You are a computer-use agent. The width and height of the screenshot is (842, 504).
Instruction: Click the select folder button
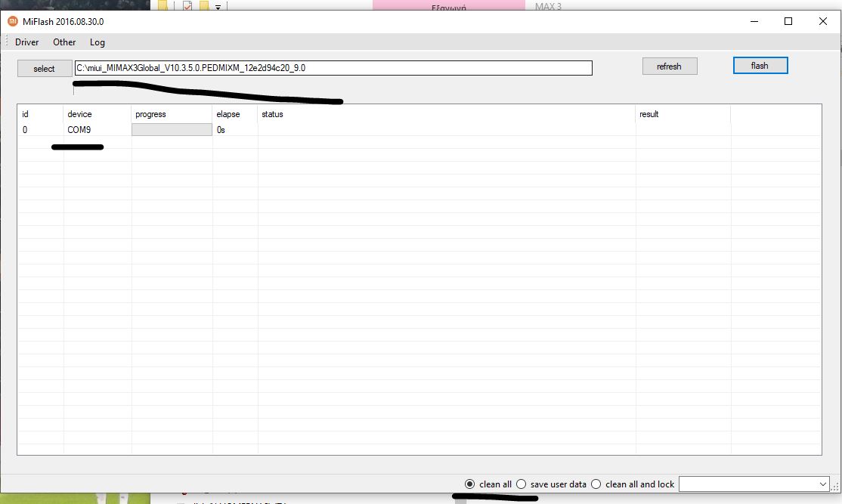pyautogui.click(x=45, y=69)
